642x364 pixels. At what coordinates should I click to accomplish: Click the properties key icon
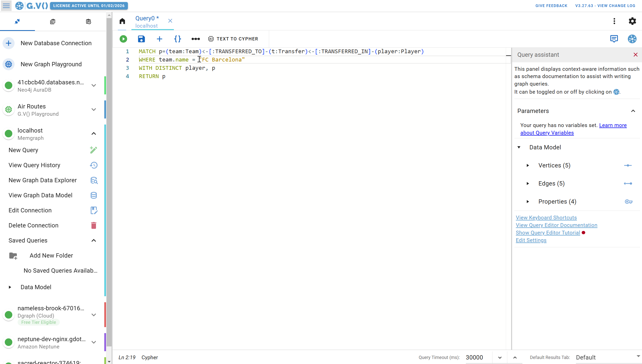pos(628,202)
